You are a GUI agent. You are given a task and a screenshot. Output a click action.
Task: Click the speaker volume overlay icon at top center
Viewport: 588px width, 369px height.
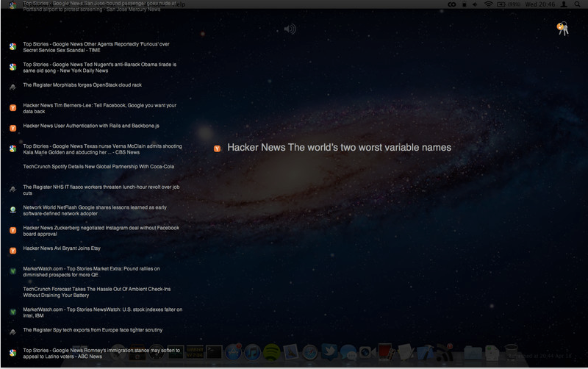point(290,29)
